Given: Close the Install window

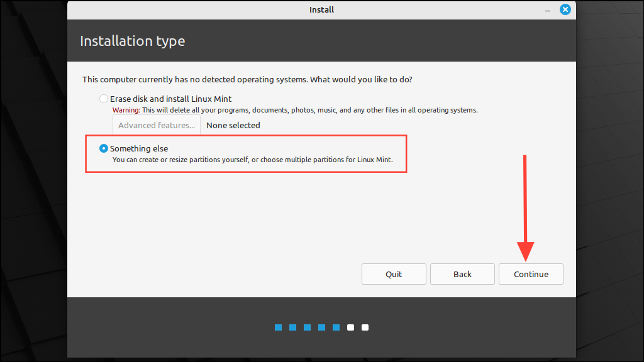Looking at the screenshot, I should coord(565,9).
